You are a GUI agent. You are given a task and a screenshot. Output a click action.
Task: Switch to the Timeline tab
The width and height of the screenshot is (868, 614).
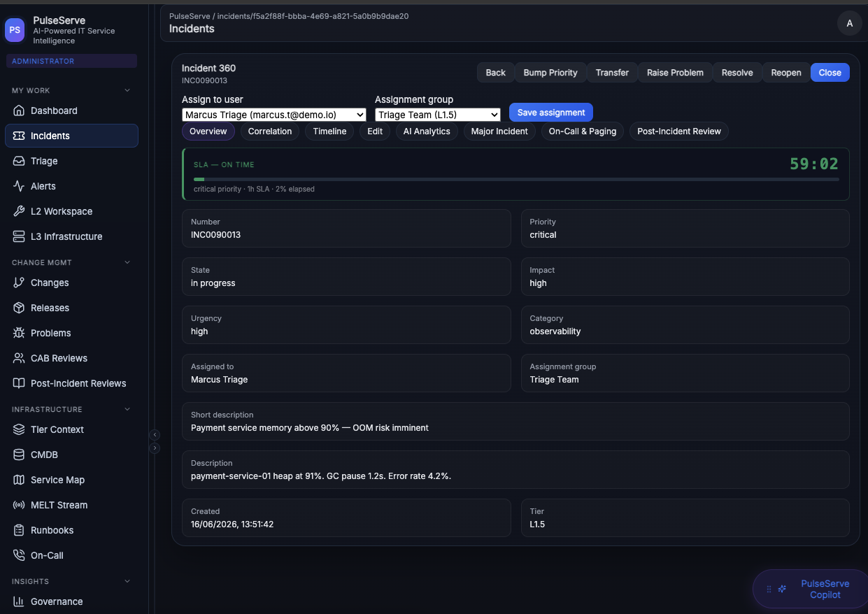[x=329, y=131]
